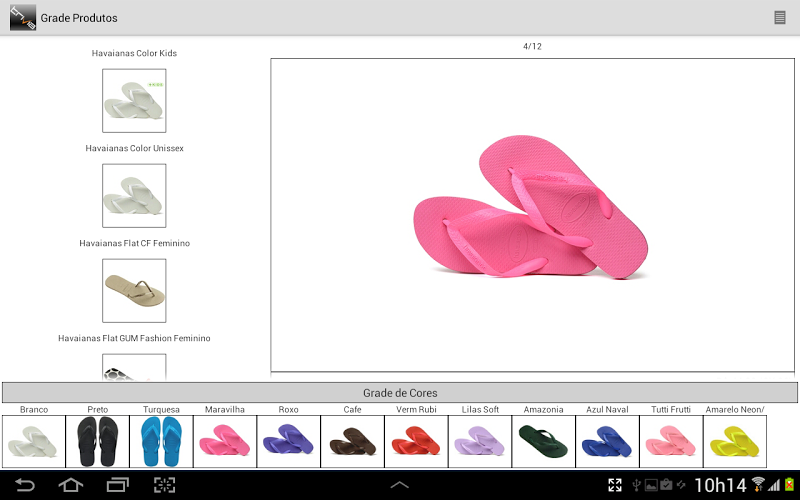
Task: Select the Amazonia green swatch
Action: (544, 441)
